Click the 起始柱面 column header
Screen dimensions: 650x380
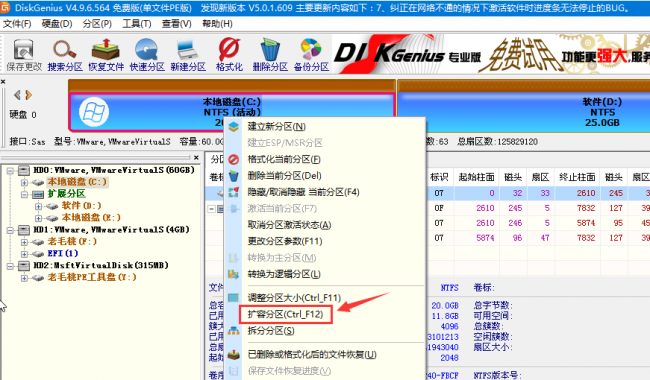(476, 177)
